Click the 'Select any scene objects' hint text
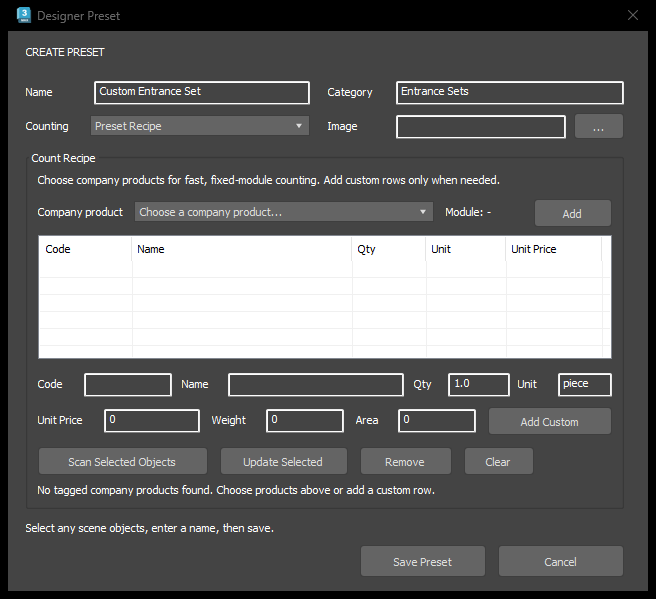The image size is (656, 599). 149,528
